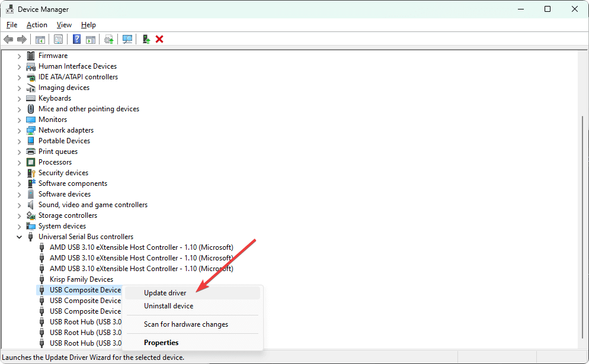Expand the System devices chevron

pyautogui.click(x=19, y=226)
